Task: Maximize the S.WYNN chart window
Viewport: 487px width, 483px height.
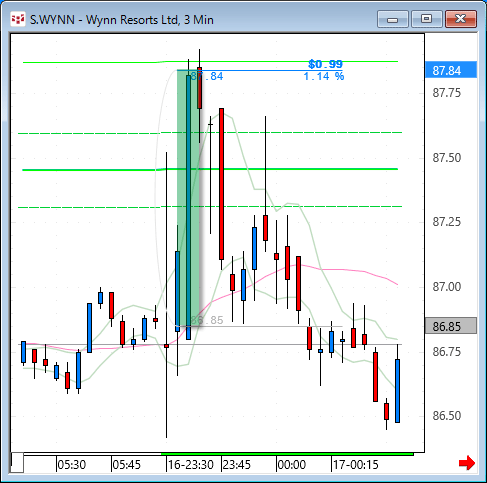Action: click(427, 19)
